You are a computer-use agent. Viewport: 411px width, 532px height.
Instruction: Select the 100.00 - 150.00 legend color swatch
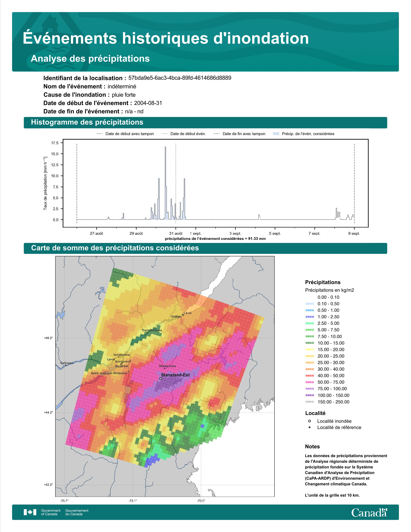pyautogui.click(x=310, y=395)
